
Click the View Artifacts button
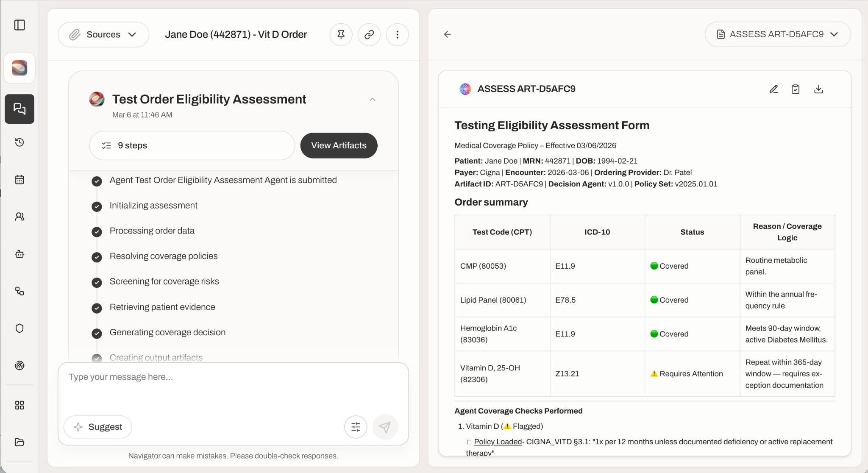339,145
